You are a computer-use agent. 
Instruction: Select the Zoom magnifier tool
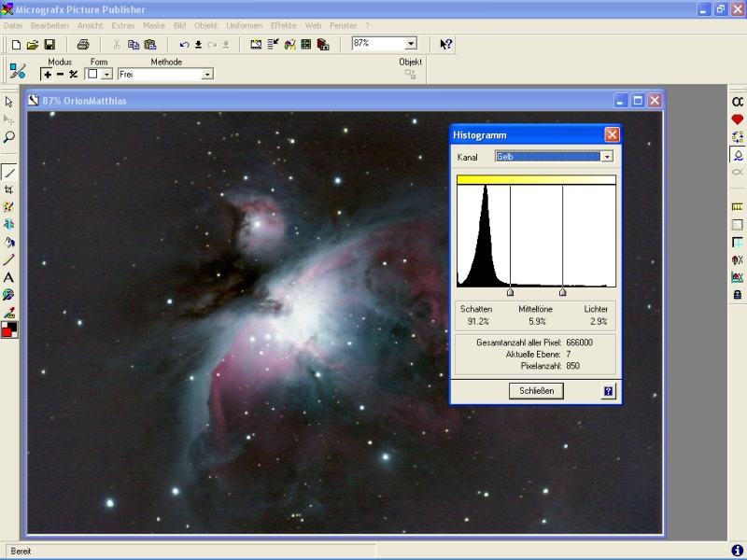click(x=9, y=137)
